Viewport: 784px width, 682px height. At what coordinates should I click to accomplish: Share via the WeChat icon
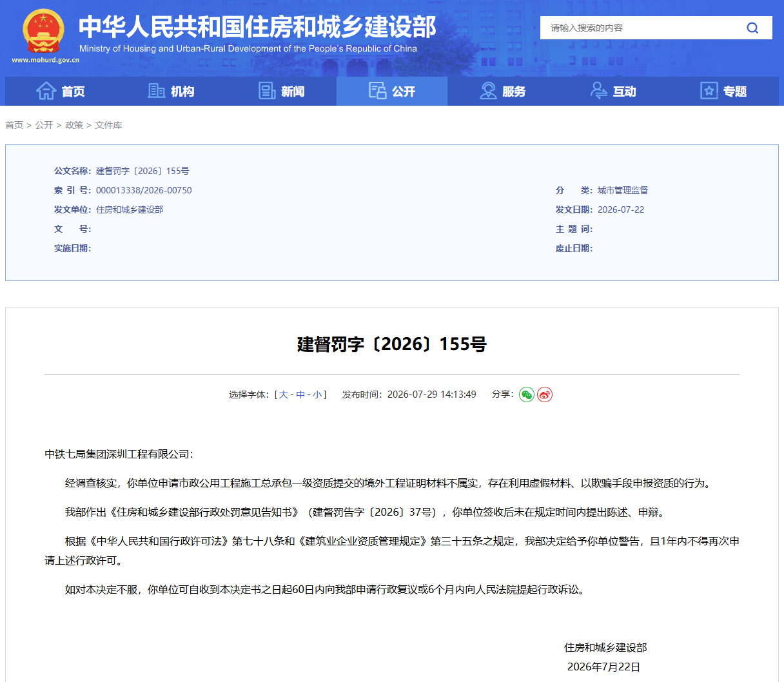[527, 395]
